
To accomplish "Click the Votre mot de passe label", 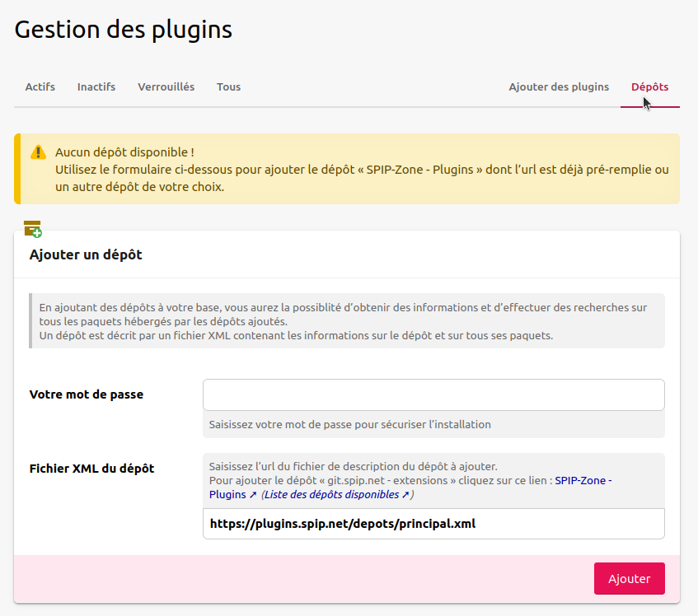I will [x=87, y=394].
